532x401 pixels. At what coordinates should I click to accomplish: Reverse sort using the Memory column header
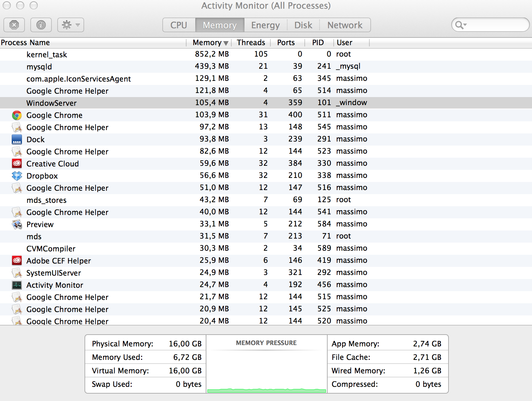click(209, 42)
